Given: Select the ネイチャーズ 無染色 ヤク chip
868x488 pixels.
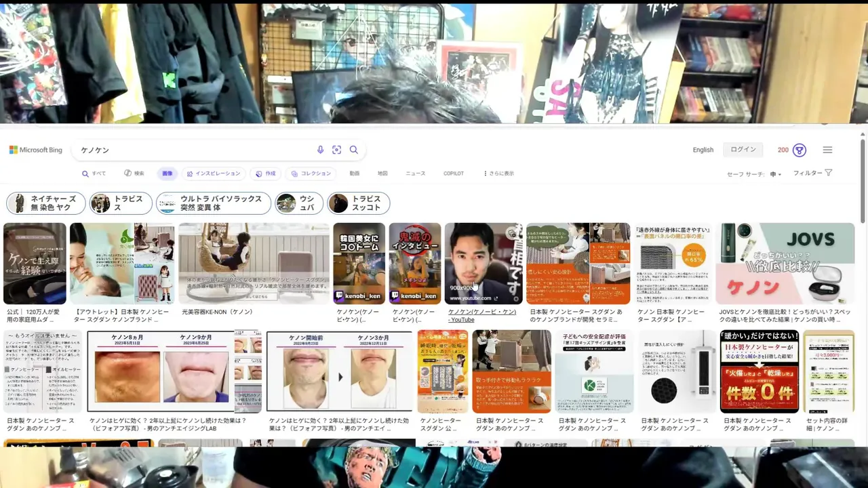Looking at the screenshot, I should click(x=46, y=203).
